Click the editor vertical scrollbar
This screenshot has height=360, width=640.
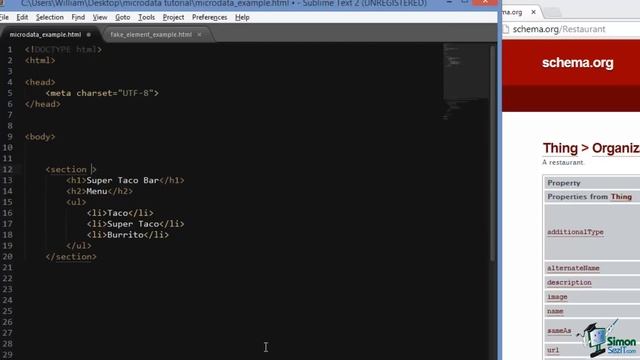pyautogui.click(x=493, y=153)
